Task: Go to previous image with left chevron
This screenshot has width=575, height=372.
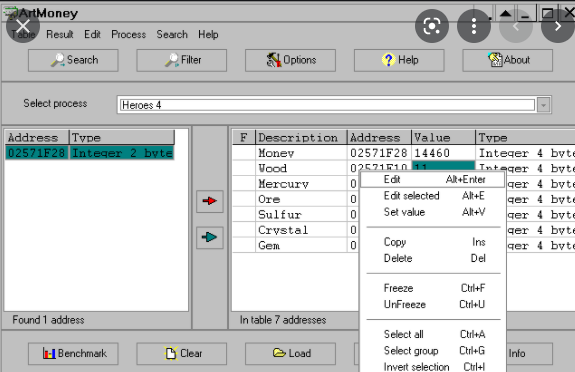Action: pos(516,26)
